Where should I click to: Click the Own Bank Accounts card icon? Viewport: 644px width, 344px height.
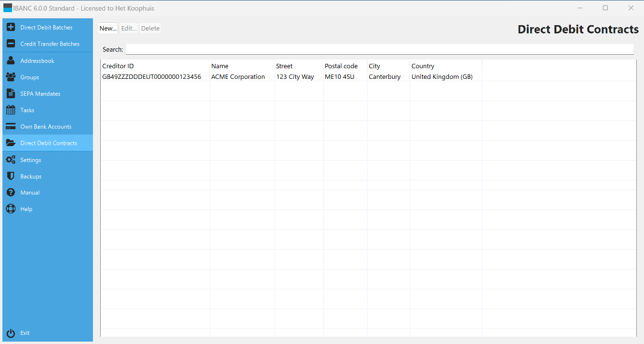click(x=11, y=127)
